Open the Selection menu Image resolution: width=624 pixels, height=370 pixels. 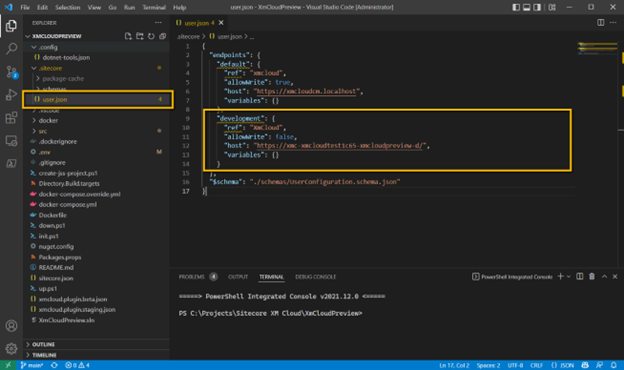(68, 7)
